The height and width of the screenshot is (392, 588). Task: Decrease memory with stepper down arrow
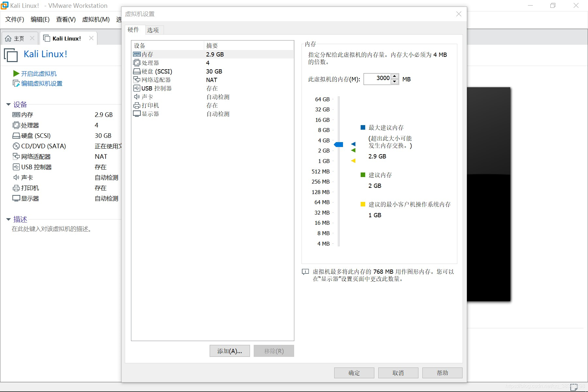click(395, 82)
